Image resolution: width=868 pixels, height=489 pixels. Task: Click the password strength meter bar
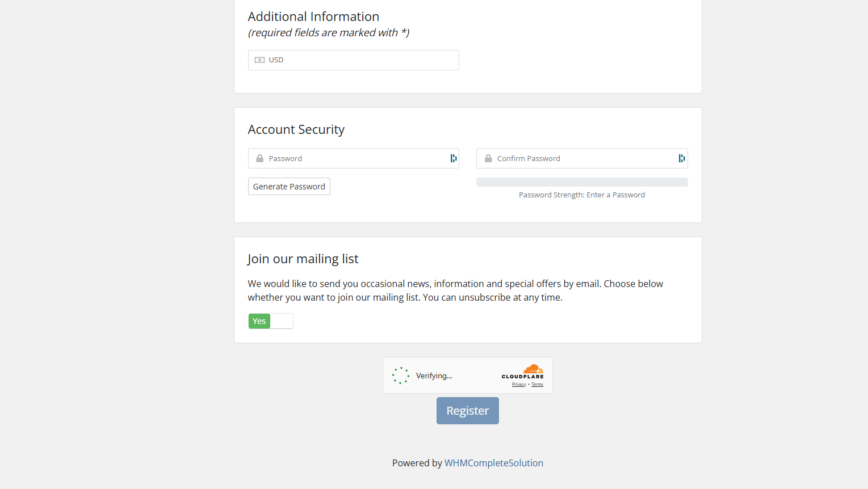coord(582,182)
